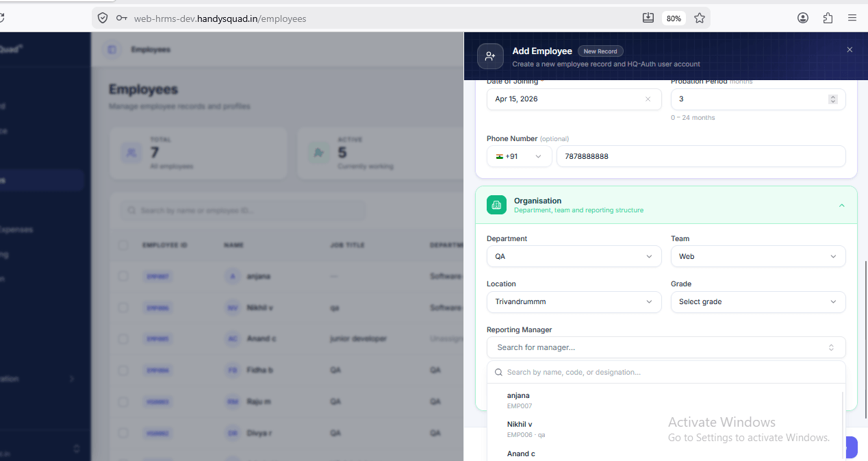Choose anjana EMP007 from manager list
Screen dimensions: 868x461
pos(518,400)
